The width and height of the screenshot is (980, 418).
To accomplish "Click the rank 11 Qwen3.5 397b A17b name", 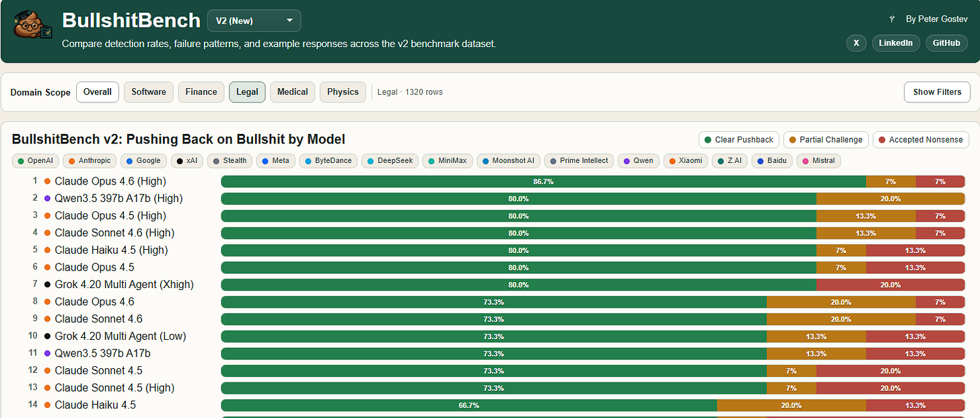I will point(102,353).
